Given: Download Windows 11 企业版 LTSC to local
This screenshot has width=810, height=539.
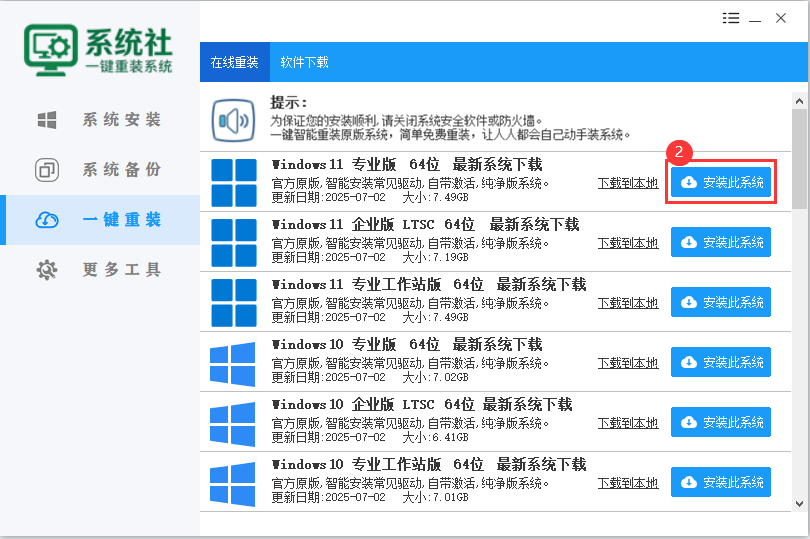Looking at the screenshot, I should pos(628,243).
